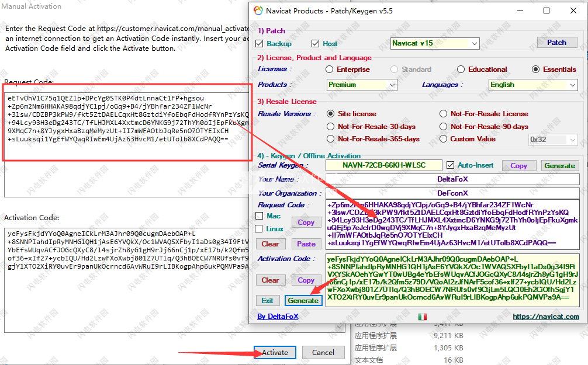Click the 文本文档 file type entry
The image size is (588, 365).
(369, 360)
